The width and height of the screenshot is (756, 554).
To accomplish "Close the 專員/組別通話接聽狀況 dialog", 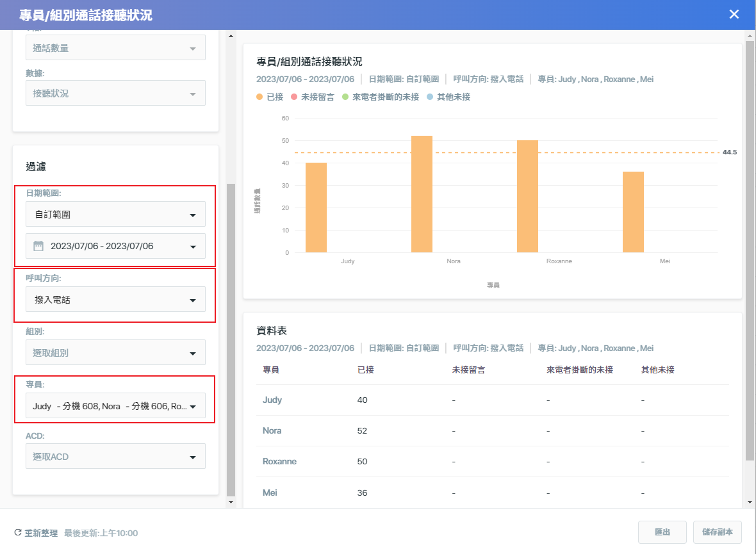I will pyautogui.click(x=734, y=15).
